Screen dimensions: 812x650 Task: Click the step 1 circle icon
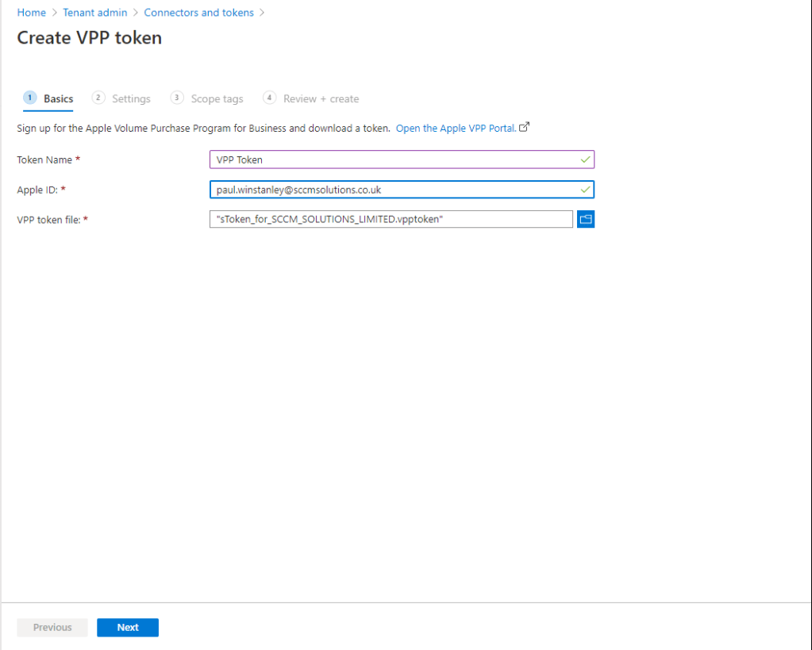(x=30, y=98)
